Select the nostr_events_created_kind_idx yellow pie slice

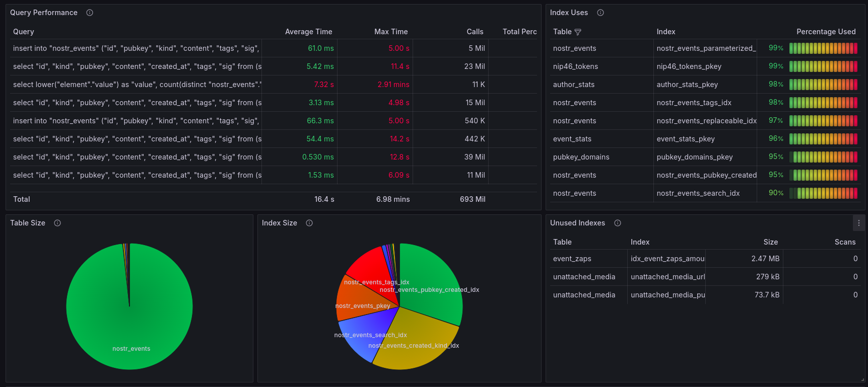(x=413, y=342)
